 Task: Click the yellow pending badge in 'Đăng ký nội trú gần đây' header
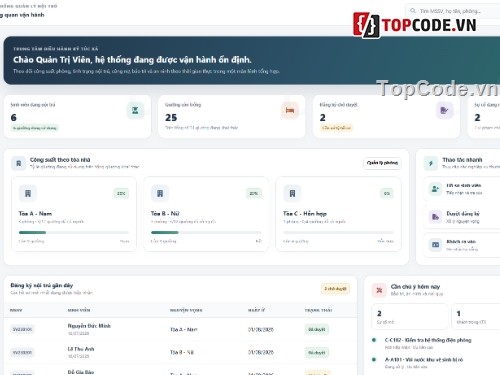(335, 289)
